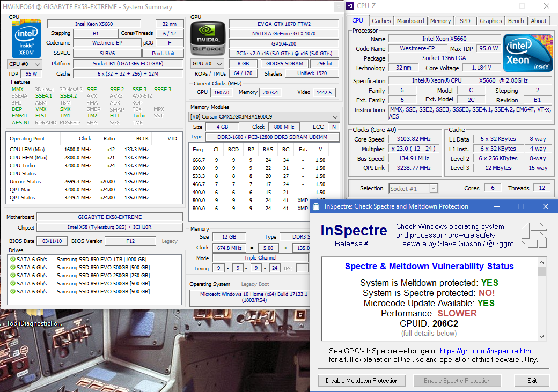
Task: Click the Max TDP 95.0 W value
Action: tap(488, 48)
